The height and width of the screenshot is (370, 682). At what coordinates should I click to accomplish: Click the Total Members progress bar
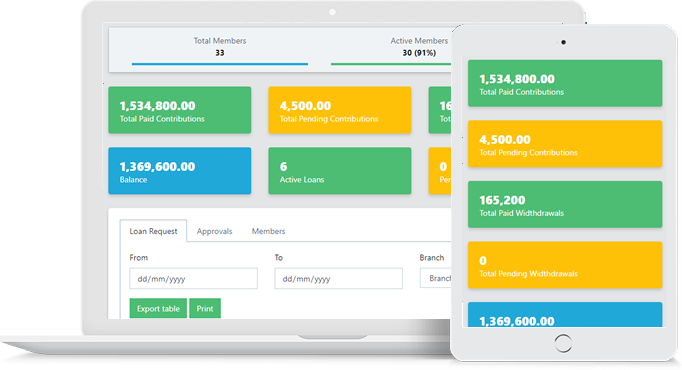(220, 64)
